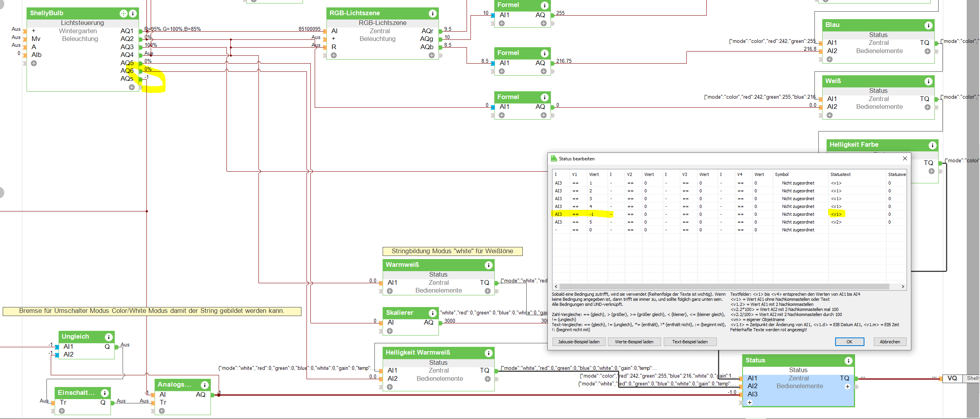
Task: Select the Statustext cell "<v2>"
Action: tap(857, 222)
